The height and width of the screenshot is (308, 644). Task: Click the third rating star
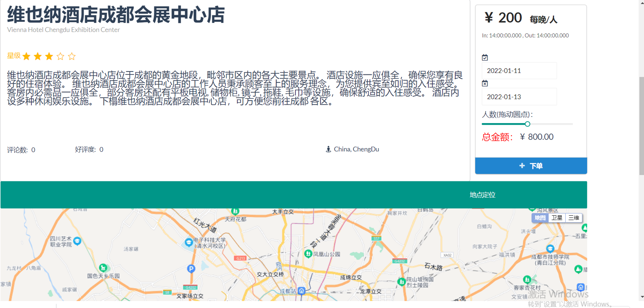click(x=49, y=56)
